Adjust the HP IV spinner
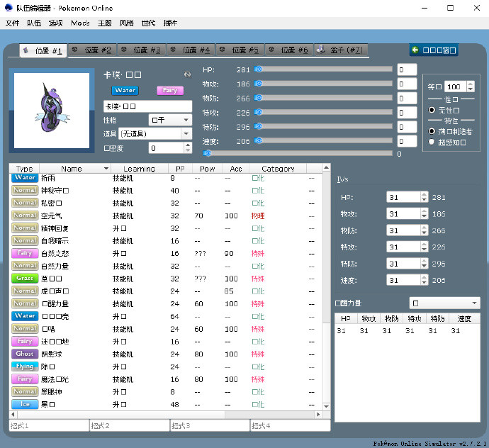Screen dimensions: 489x448 (424, 197)
